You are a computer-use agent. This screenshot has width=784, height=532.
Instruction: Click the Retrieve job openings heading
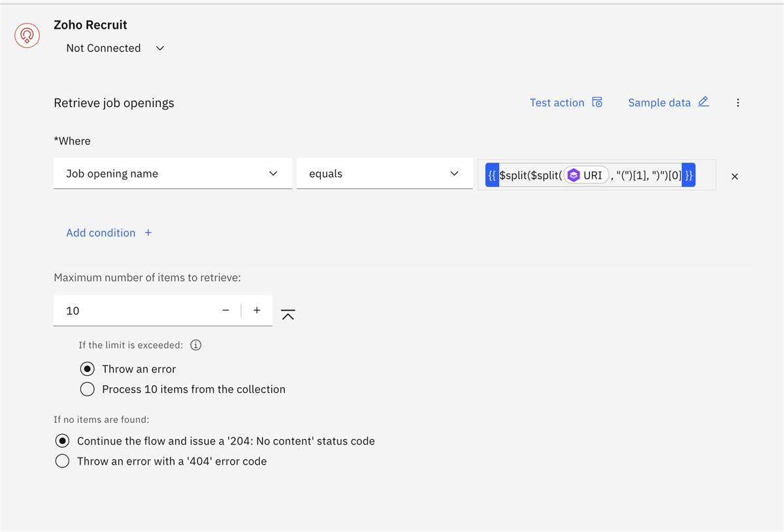tap(114, 103)
